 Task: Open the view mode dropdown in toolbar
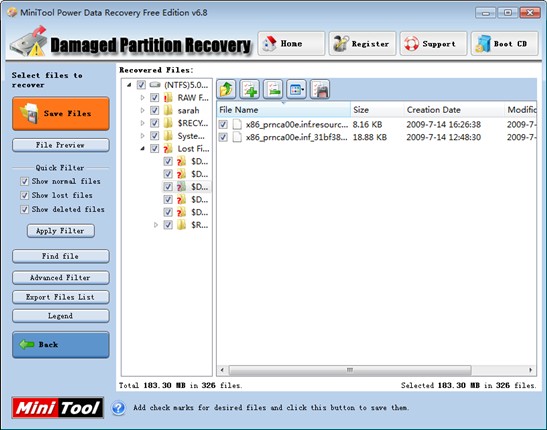pyautogui.click(x=297, y=89)
